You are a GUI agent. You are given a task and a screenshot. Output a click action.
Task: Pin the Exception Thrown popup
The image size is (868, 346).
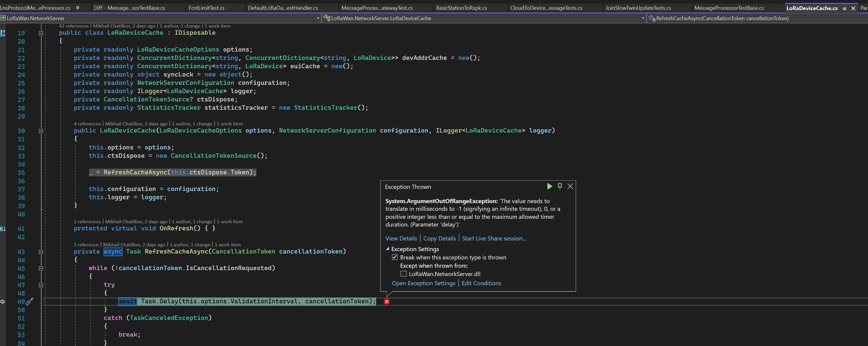560,186
